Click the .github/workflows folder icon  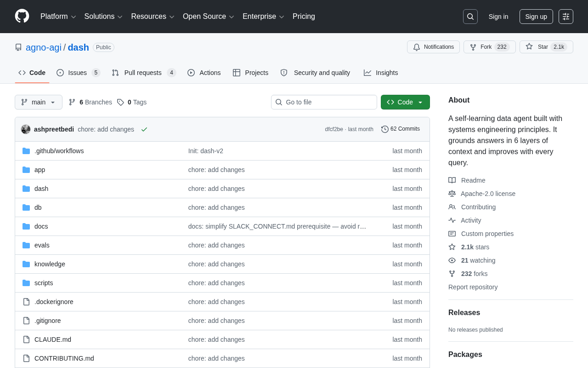pos(26,151)
